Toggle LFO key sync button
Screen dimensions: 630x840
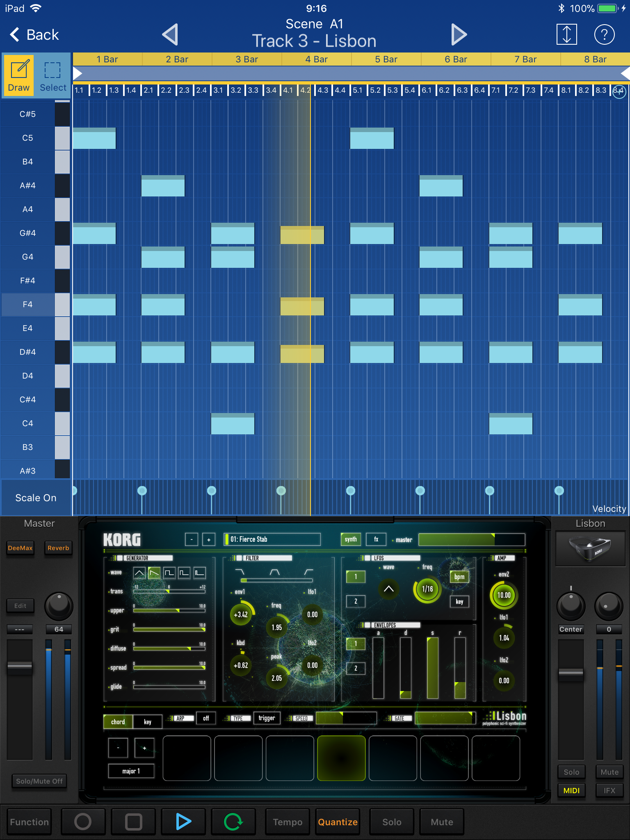[459, 602]
